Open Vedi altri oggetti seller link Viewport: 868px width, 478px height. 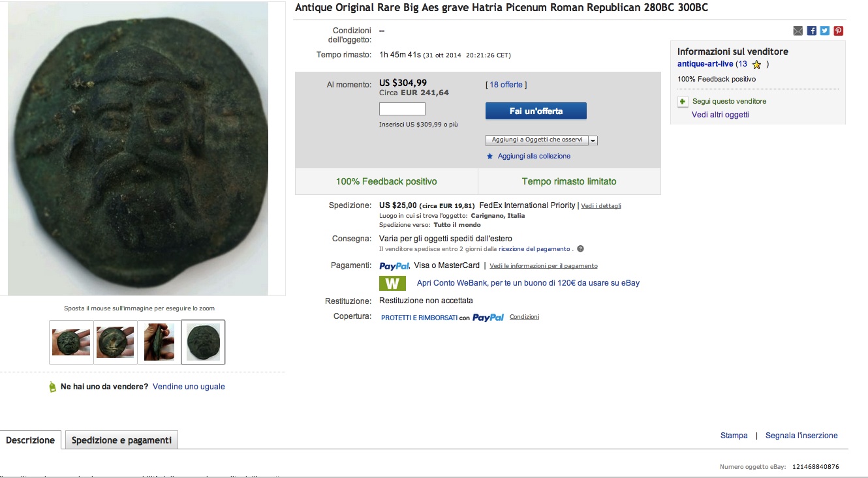[x=721, y=115]
